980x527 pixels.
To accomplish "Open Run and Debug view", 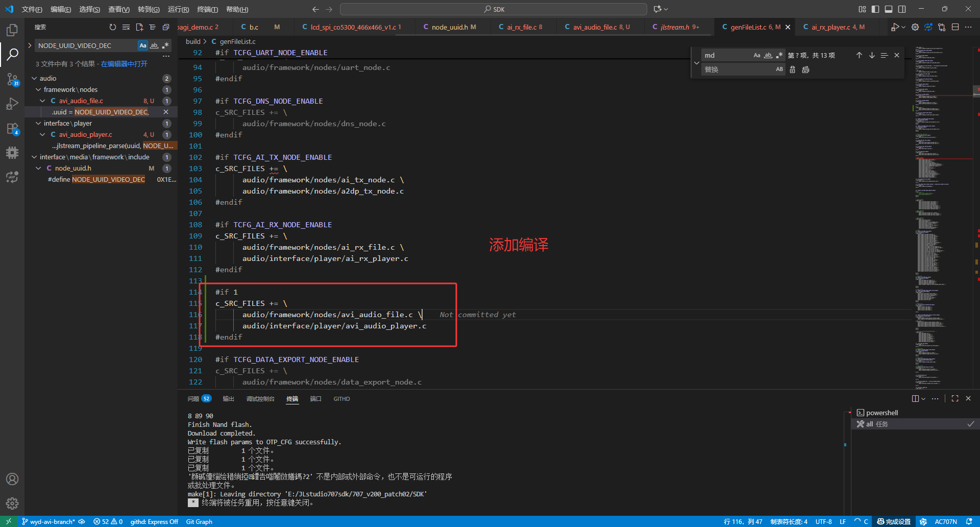I will 12,104.
